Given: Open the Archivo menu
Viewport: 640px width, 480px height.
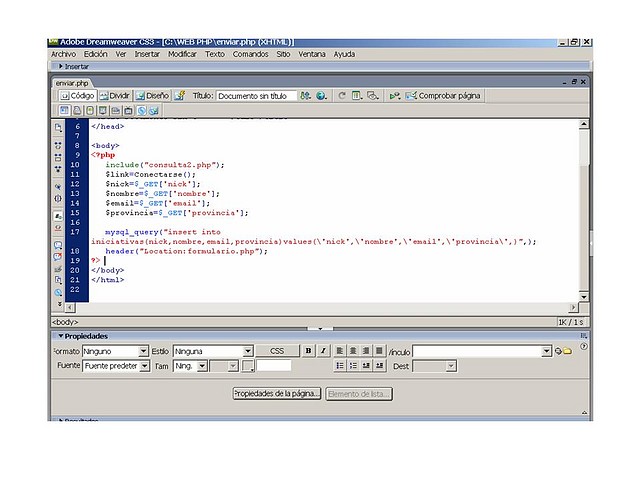Looking at the screenshot, I should (63, 54).
